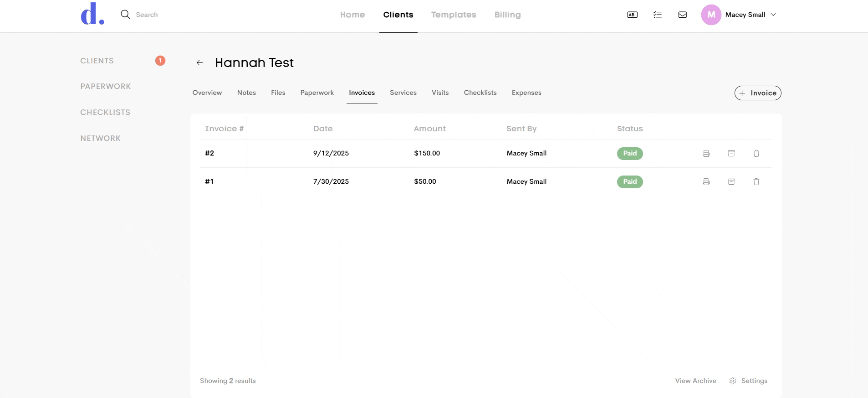The height and width of the screenshot is (398, 868).
Task: Open NETWORK in the sidebar
Action: tap(101, 138)
